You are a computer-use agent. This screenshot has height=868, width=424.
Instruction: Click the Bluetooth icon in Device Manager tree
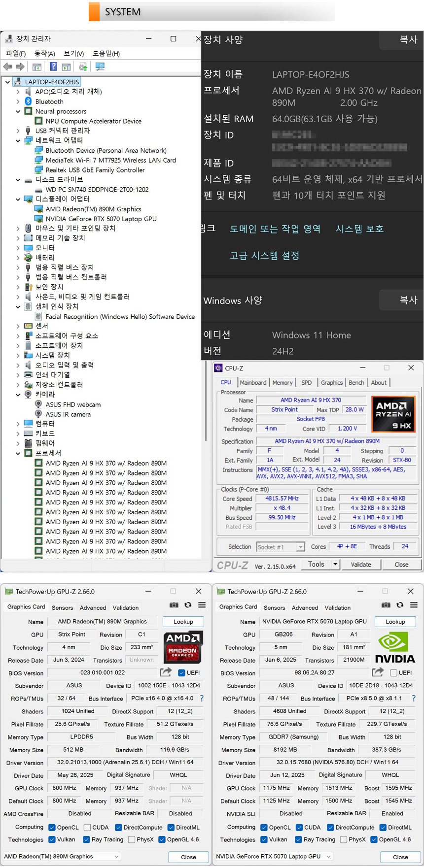pos(29,101)
